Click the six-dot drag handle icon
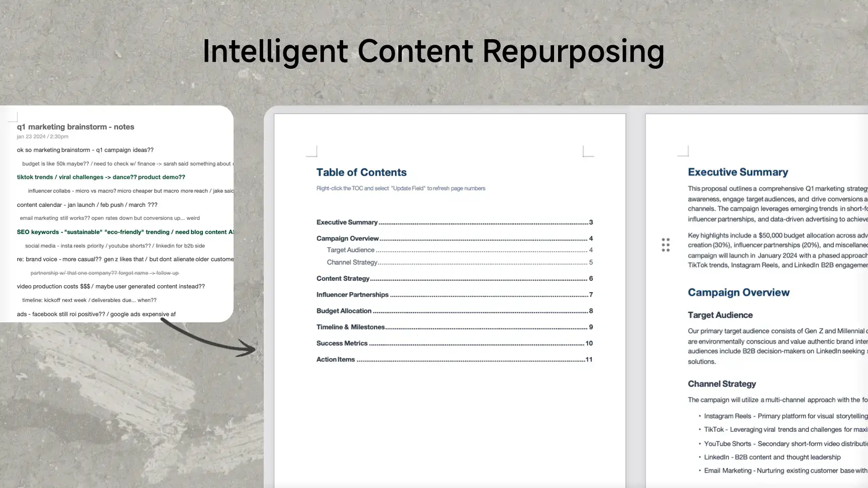Screen dimensions: 868x488 click(665, 244)
